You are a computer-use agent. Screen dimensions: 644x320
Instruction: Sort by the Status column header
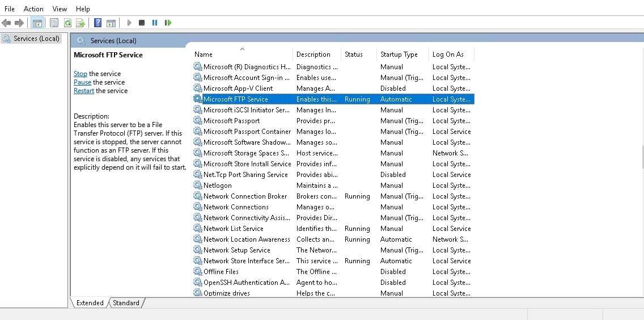click(x=359, y=54)
